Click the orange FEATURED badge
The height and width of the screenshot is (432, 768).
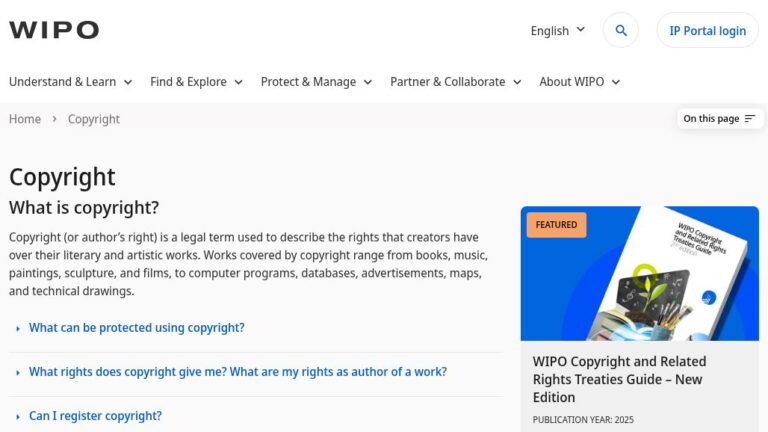[x=556, y=225]
